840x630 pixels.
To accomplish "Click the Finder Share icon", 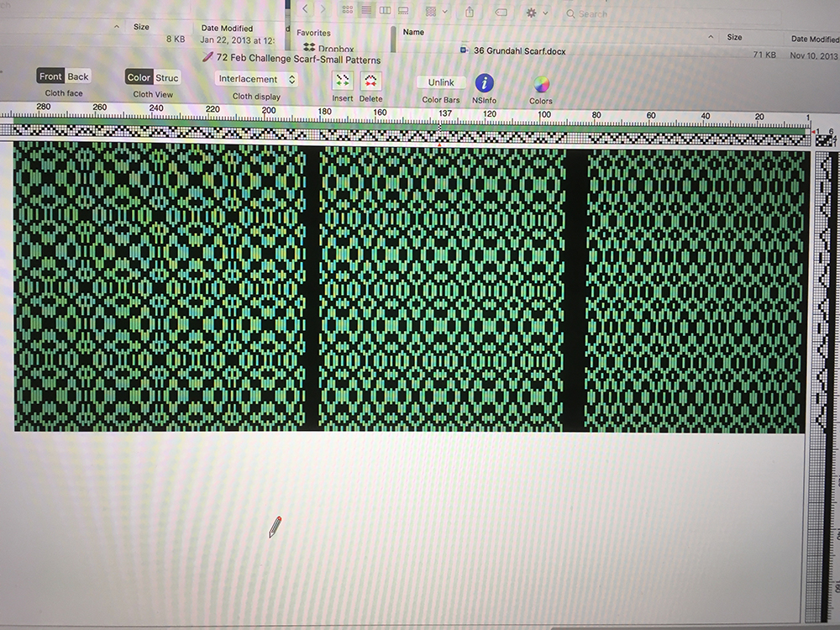I will [469, 12].
